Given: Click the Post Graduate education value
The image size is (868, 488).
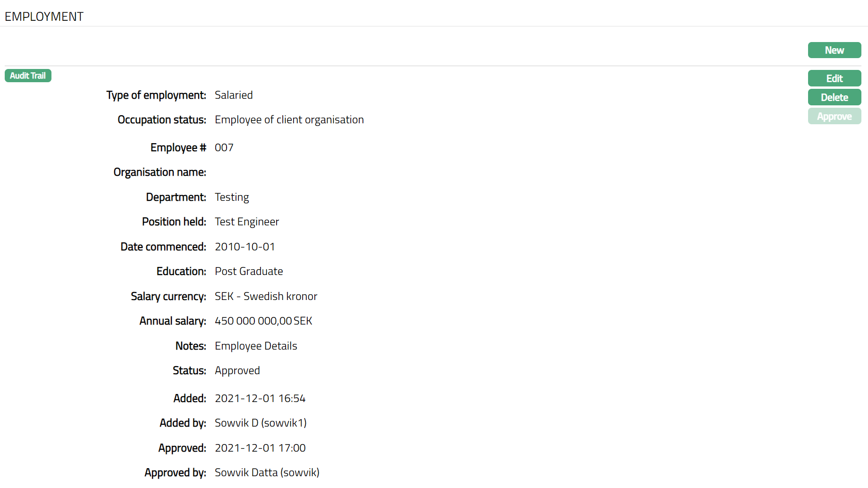Looking at the screenshot, I should point(249,271).
